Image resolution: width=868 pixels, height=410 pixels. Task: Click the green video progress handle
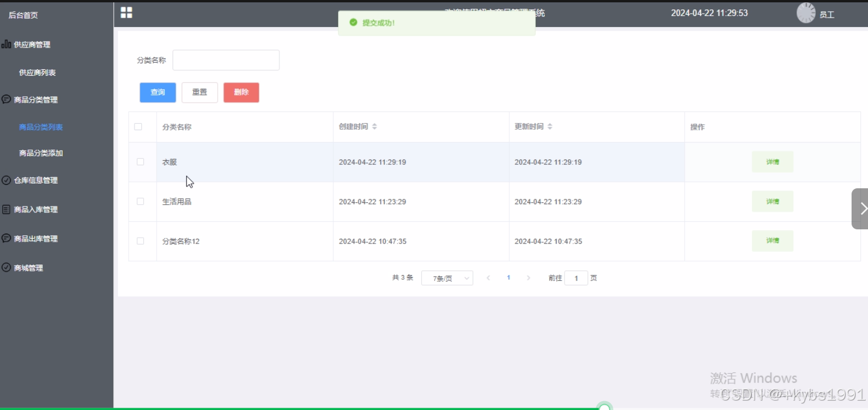(604, 406)
